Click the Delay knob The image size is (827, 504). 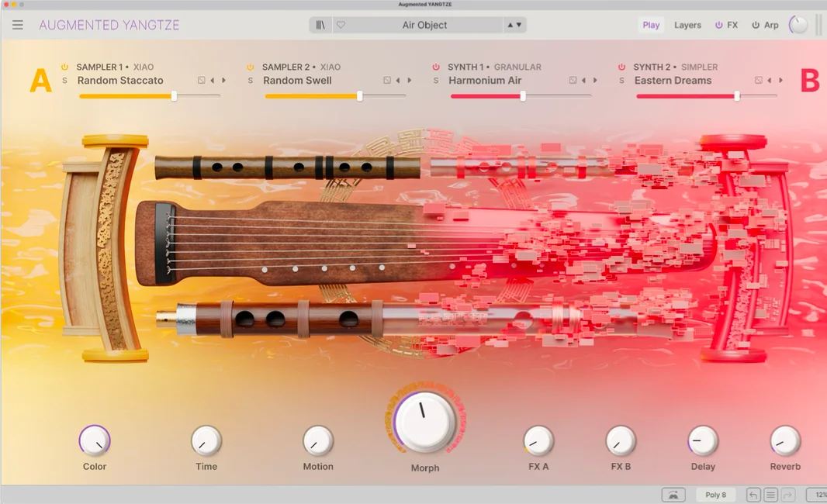point(703,440)
